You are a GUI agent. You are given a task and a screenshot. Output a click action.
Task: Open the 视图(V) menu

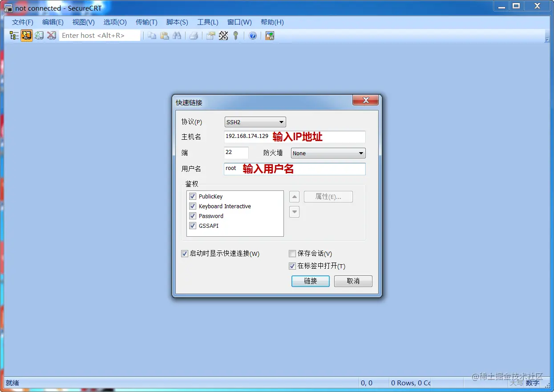tap(84, 22)
